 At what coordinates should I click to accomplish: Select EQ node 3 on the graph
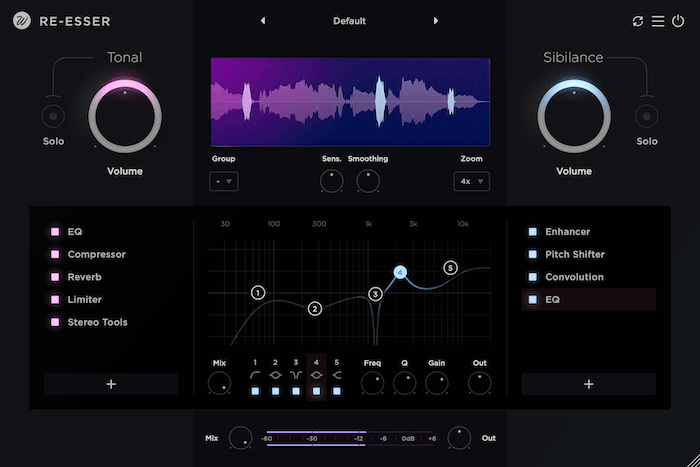tap(375, 294)
